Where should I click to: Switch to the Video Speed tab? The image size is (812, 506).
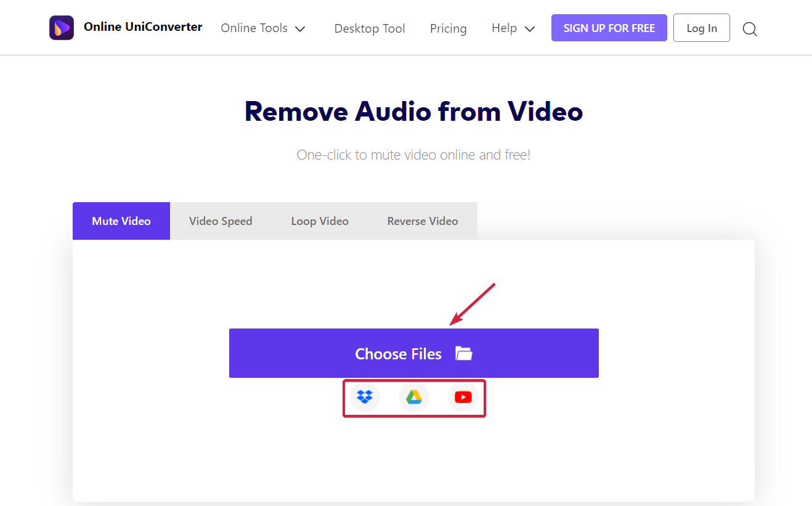[221, 221]
